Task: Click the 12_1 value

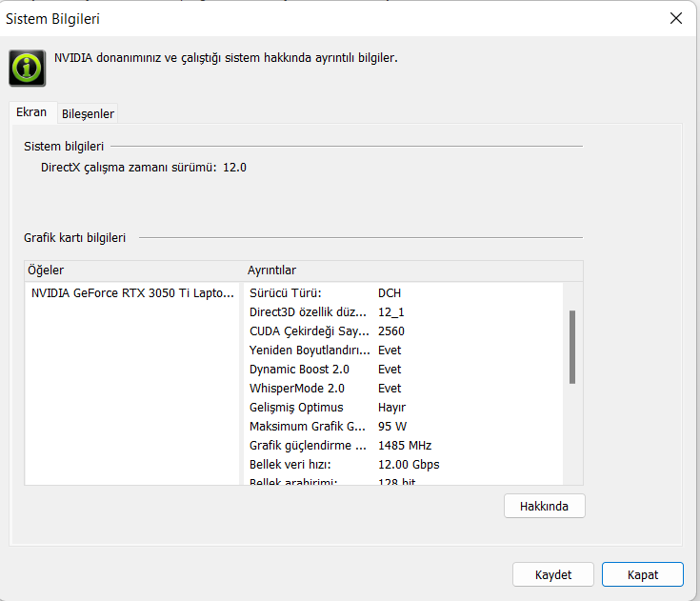Action: click(x=391, y=312)
